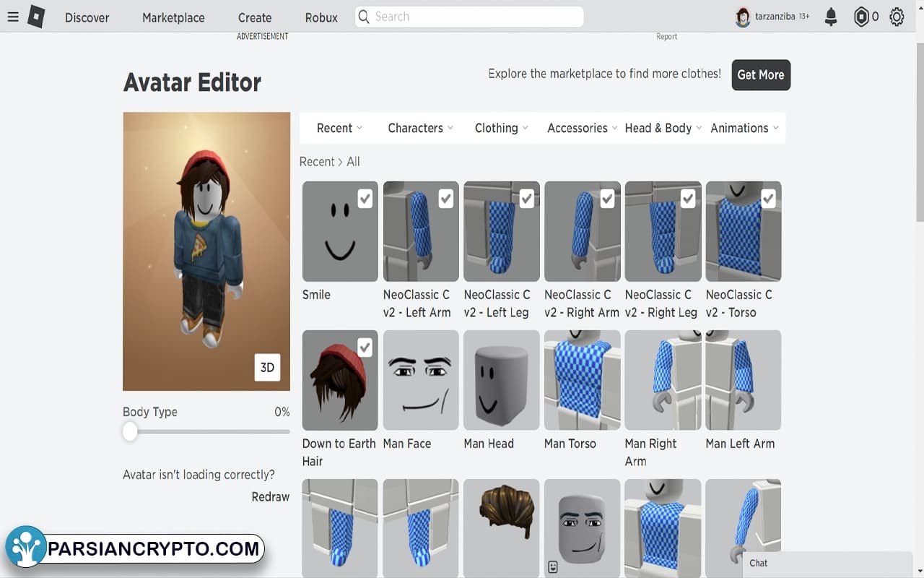
Task: Click the Man Face label text
Action: pyautogui.click(x=407, y=444)
